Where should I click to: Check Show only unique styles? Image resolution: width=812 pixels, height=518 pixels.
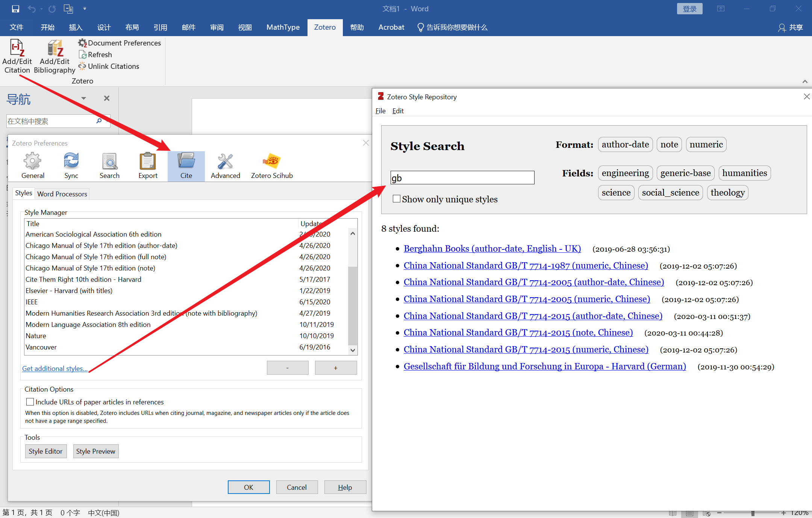[x=396, y=199]
